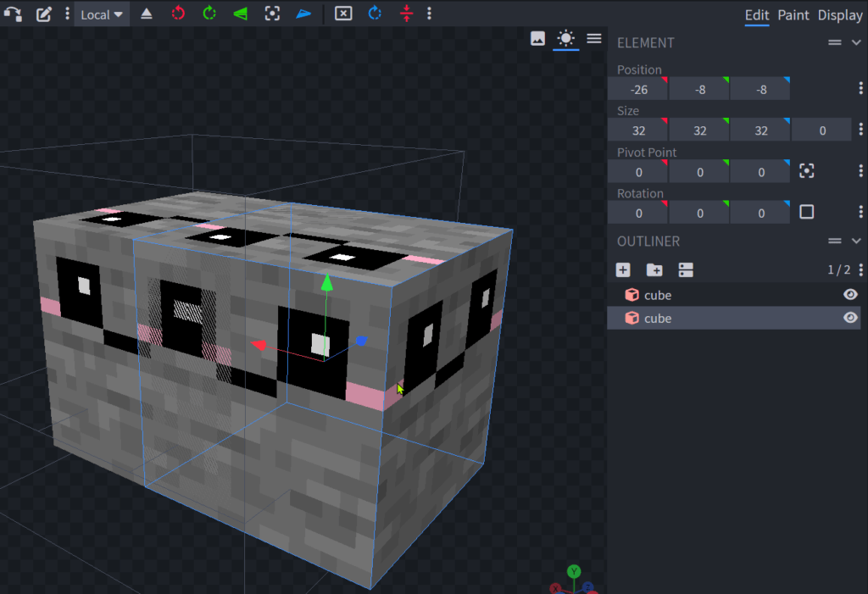Collapse the Outliner panel with chevron
This screenshot has height=594, width=868.
tap(856, 241)
